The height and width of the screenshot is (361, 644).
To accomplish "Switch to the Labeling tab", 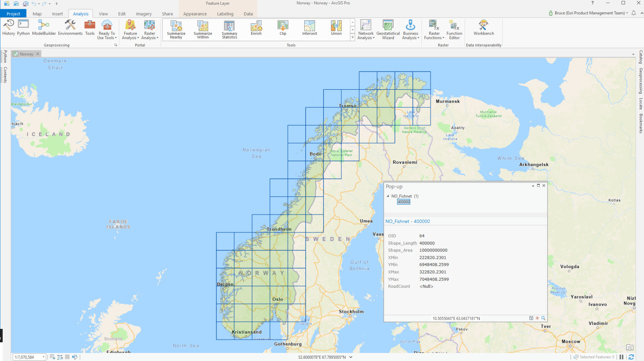I will pyautogui.click(x=225, y=14).
